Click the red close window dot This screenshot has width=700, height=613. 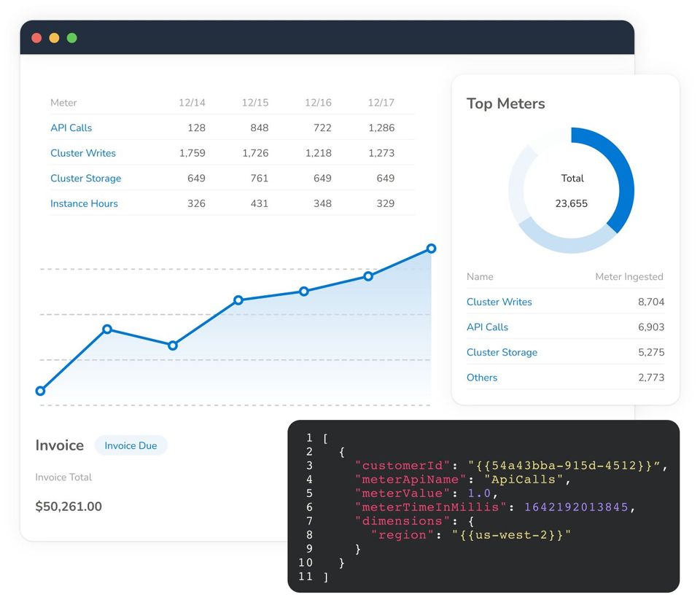coord(36,38)
